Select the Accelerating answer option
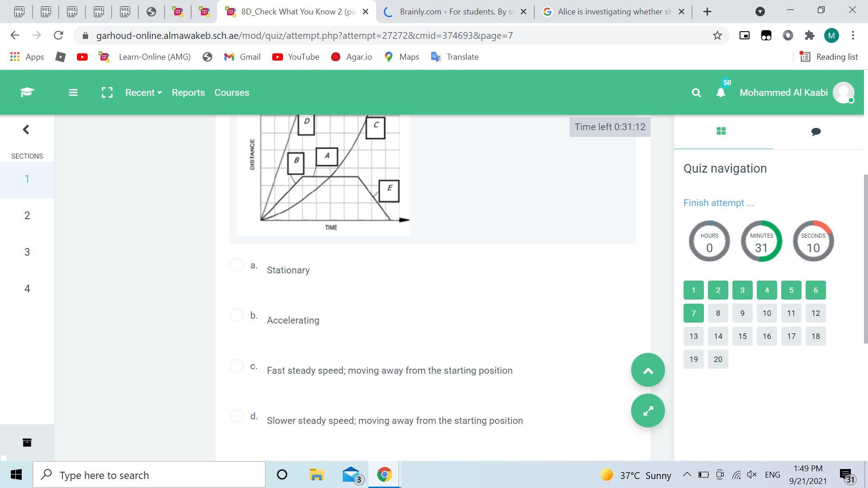 (x=237, y=315)
